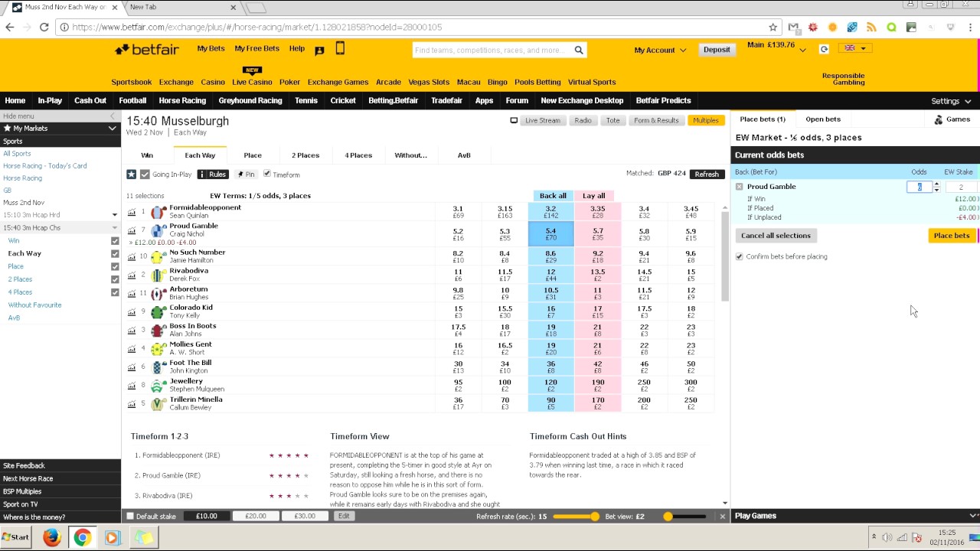
Task: Switch to the 2 Places tab
Action: click(x=305, y=155)
